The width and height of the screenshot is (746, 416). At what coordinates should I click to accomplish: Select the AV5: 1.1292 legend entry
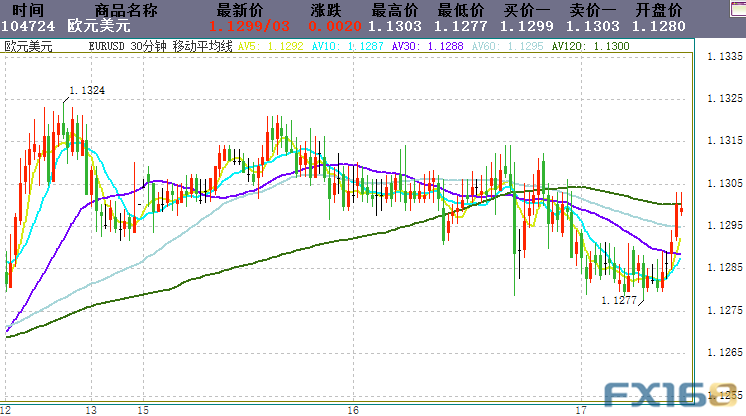[x=271, y=47]
